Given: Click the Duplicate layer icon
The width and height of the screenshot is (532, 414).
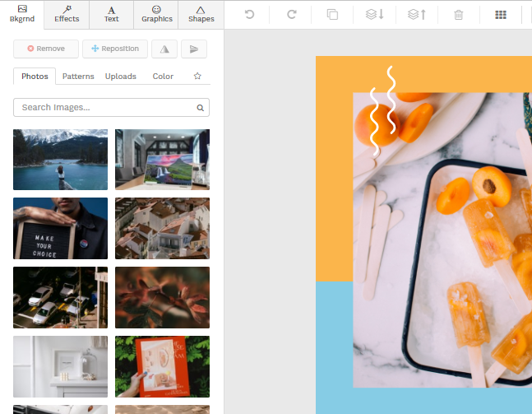Looking at the screenshot, I should [x=332, y=14].
